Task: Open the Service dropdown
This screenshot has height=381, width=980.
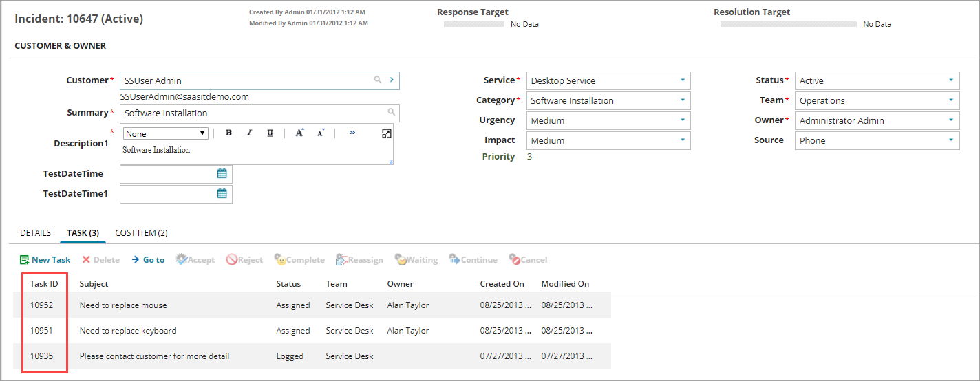Action: tap(682, 80)
